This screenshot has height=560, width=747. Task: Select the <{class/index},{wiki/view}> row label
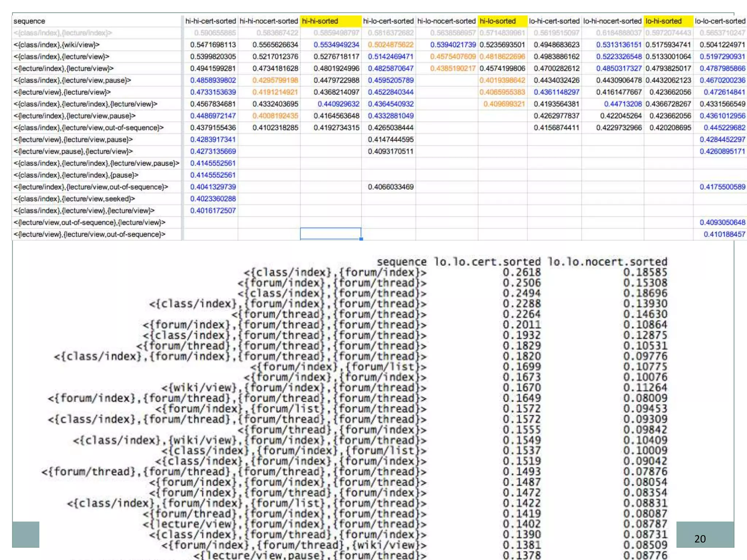click(x=57, y=45)
